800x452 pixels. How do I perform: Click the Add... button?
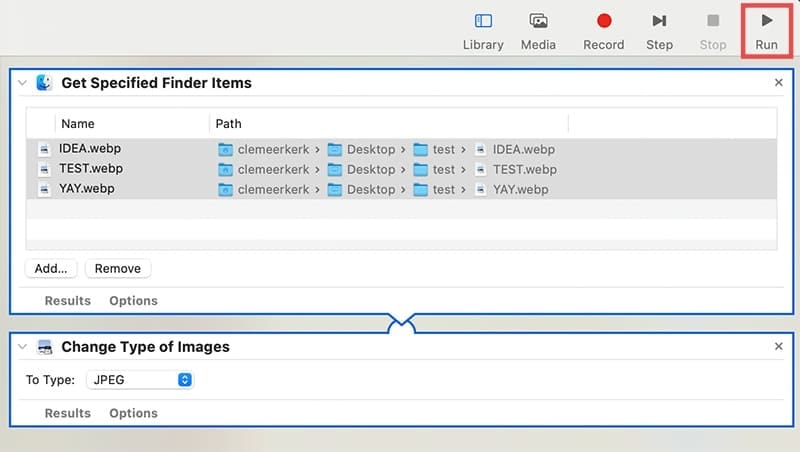pyautogui.click(x=51, y=269)
